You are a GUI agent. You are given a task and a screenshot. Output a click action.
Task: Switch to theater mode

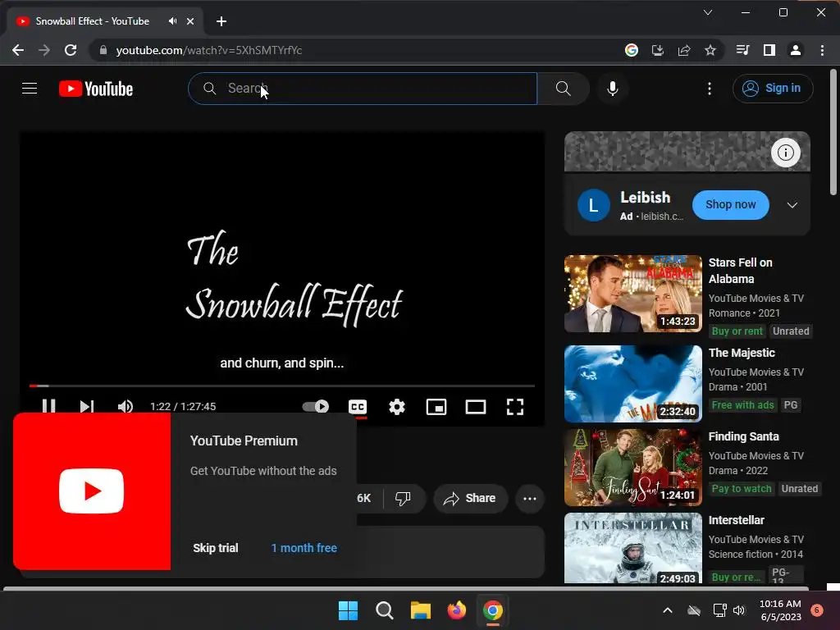coord(476,407)
